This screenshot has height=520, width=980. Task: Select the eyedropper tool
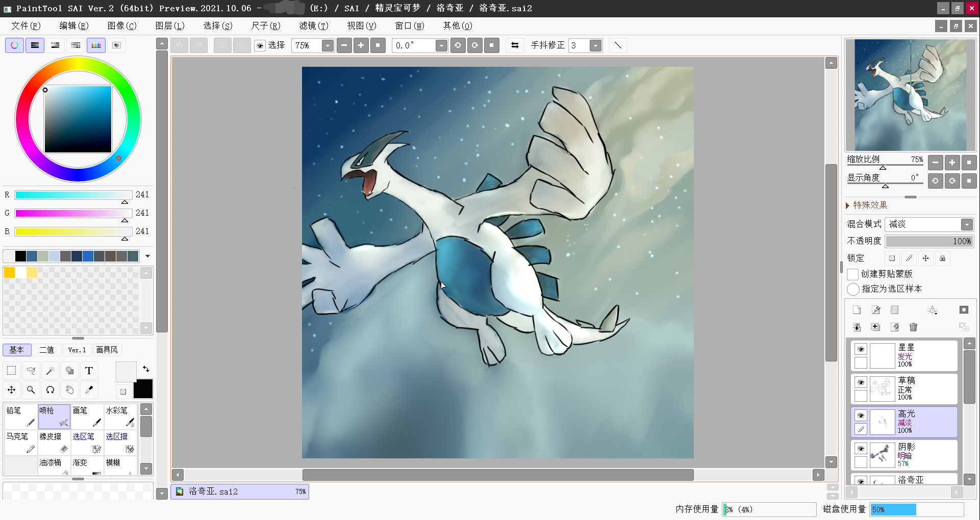tap(89, 390)
